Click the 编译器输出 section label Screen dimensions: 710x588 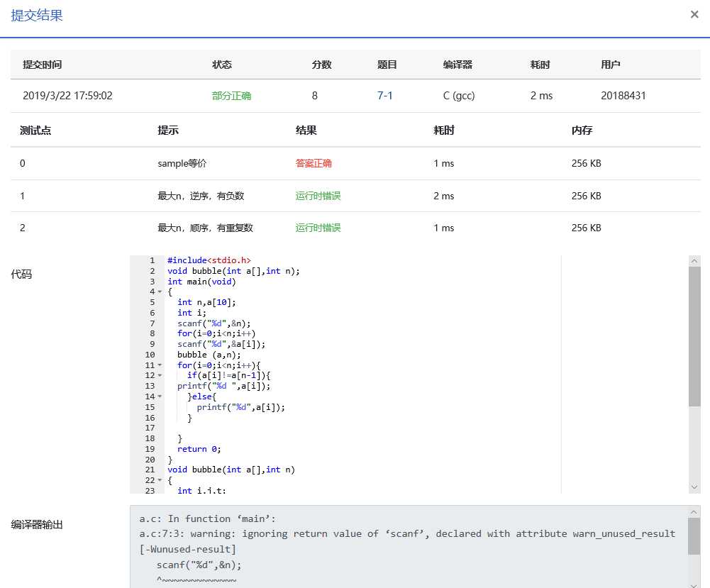click(37, 525)
